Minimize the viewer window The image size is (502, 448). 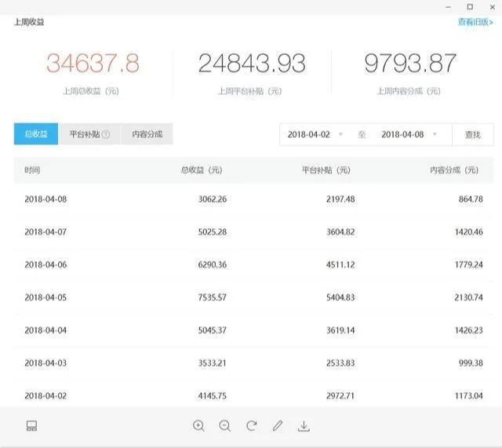pyautogui.click(x=448, y=7)
